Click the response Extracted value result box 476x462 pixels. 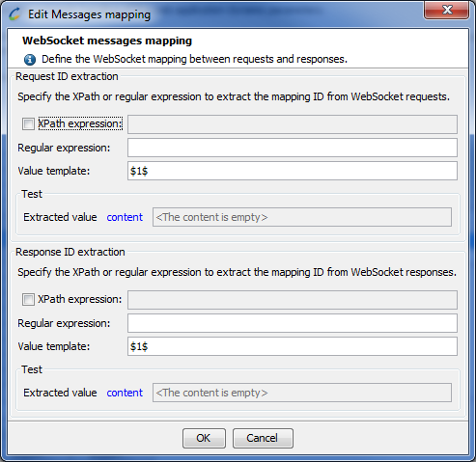coord(302,393)
